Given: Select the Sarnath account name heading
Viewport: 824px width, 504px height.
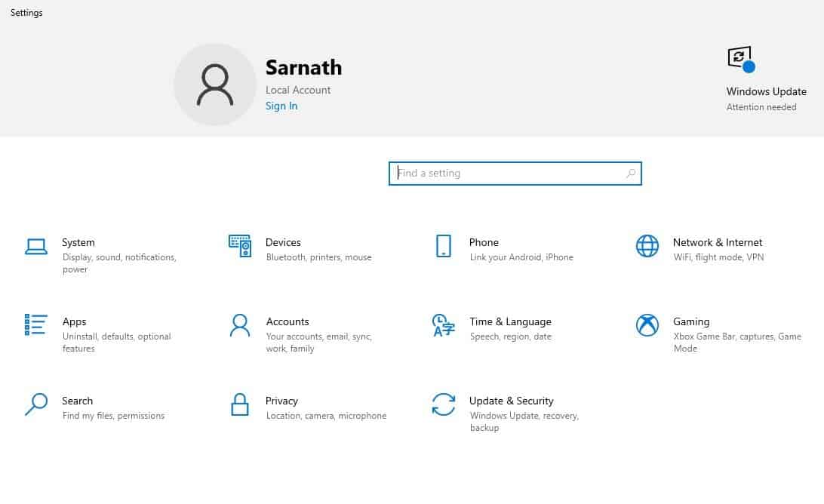Looking at the screenshot, I should pos(303,67).
